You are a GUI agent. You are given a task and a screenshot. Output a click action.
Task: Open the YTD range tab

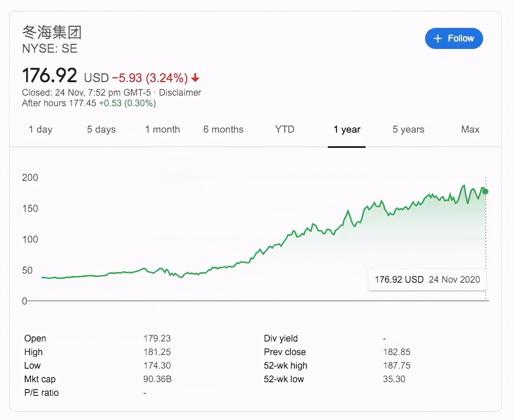coord(285,129)
